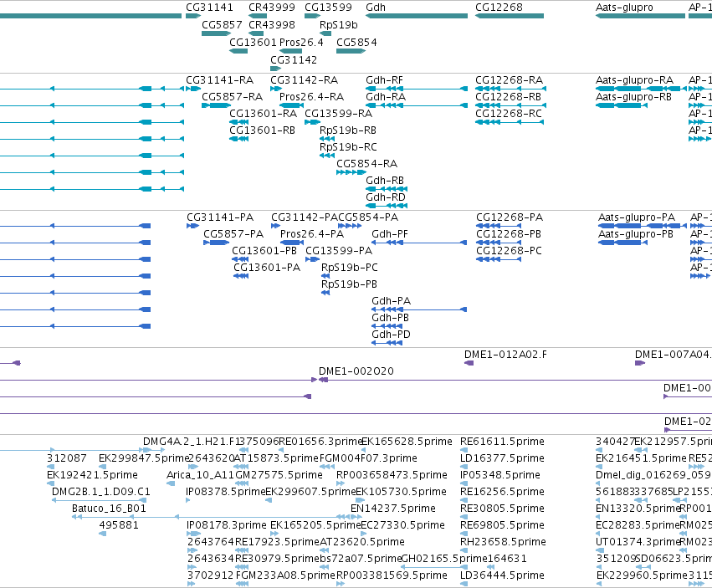Click the Gdh-RF transcript
This screenshot has height=588, width=712.
[417, 89]
